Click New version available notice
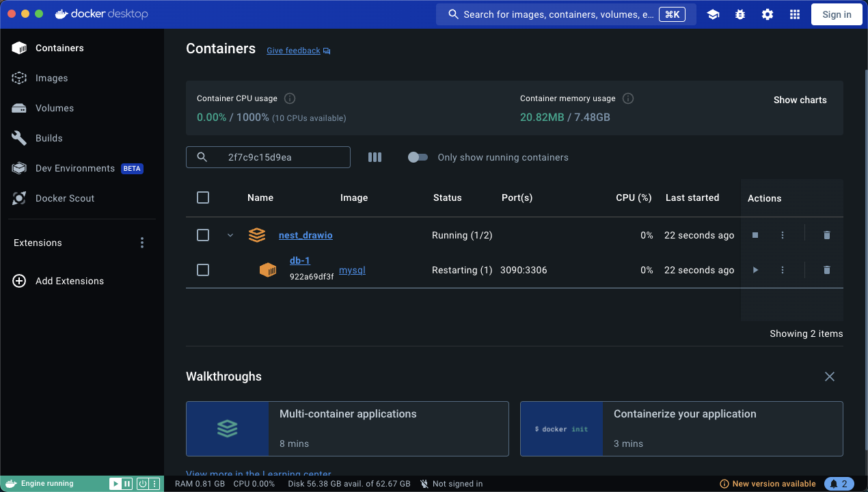Screen dimensions: 868x492 (768, 484)
